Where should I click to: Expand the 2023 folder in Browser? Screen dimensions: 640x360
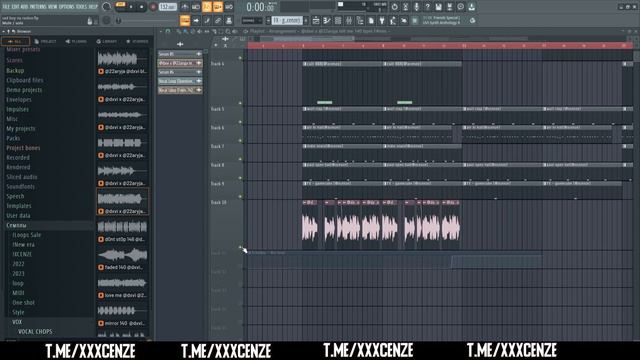pyautogui.click(x=18, y=273)
